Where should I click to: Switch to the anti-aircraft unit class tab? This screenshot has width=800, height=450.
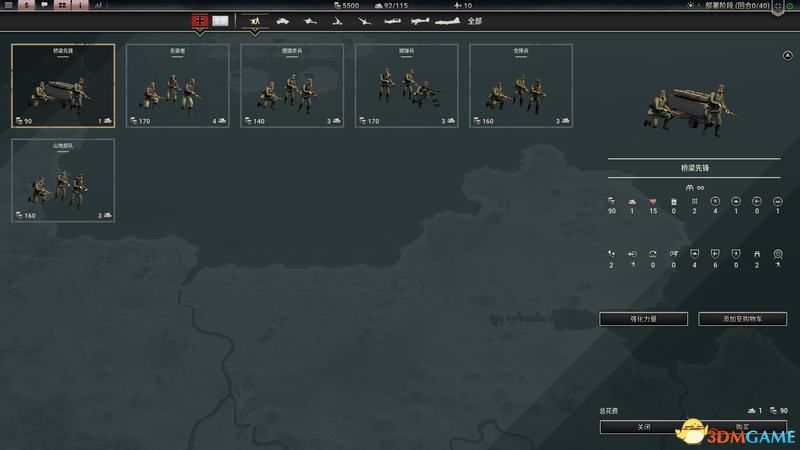[364, 21]
